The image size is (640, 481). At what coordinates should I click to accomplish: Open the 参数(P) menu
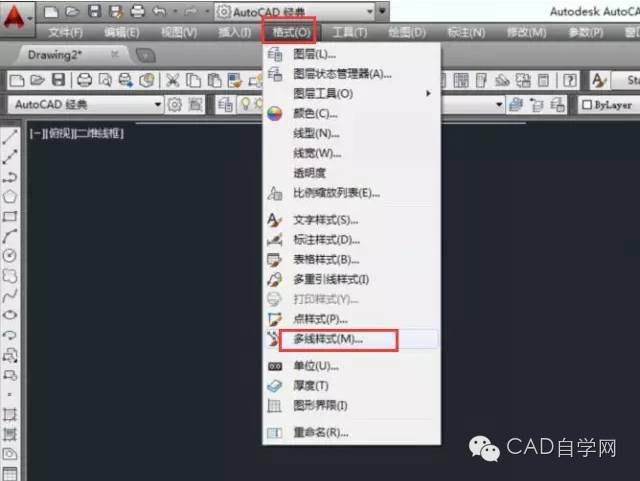pos(586,32)
